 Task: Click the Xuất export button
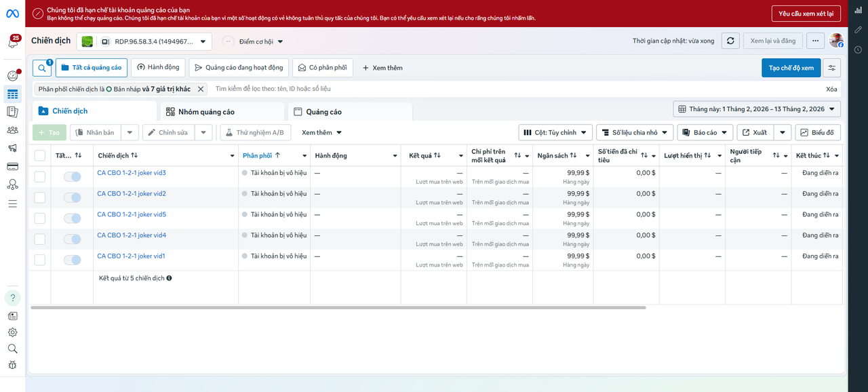coord(755,132)
